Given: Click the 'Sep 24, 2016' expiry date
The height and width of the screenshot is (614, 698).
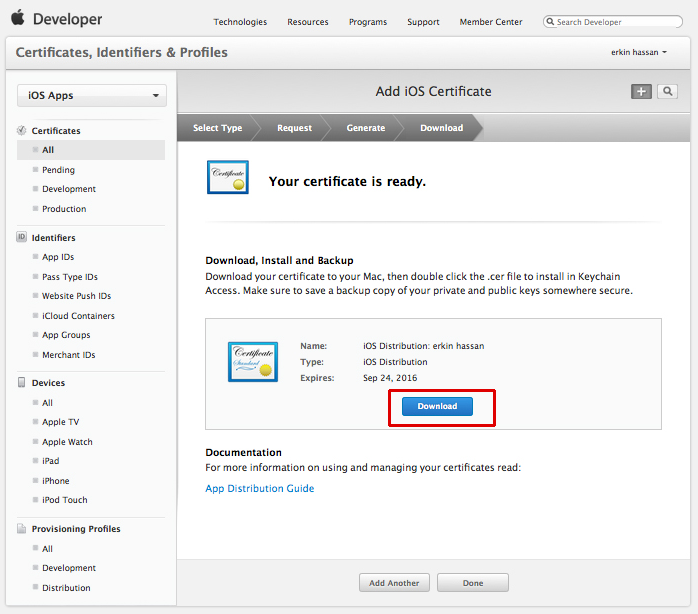Looking at the screenshot, I should (x=390, y=378).
